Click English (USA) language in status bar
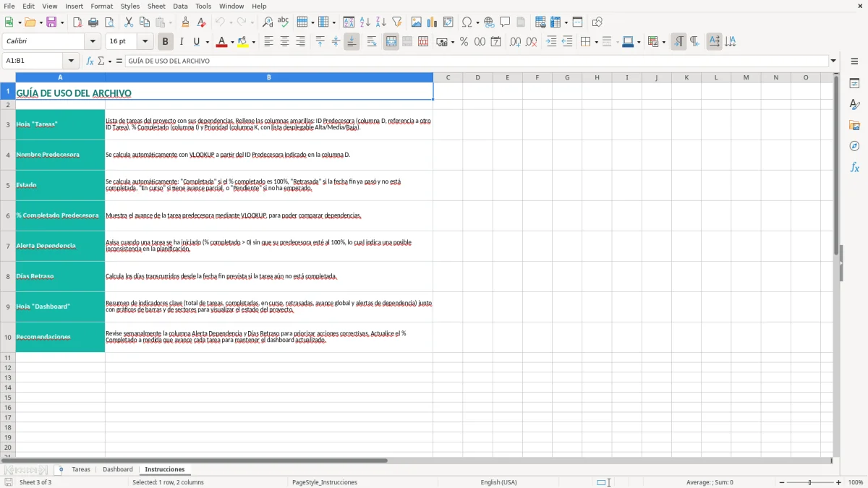Viewport: 868px width, 488px height. click(x=499, y=482)
